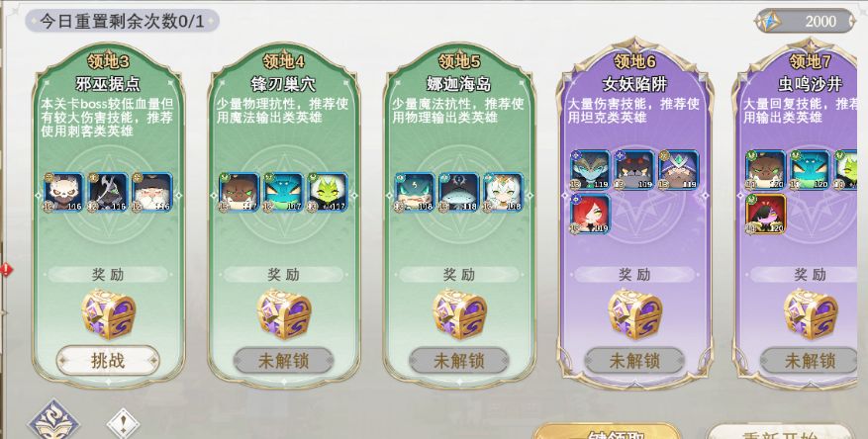Select the red-haired hero in 女妖陷阱
The image size is (868, 439).
[590, 214]
